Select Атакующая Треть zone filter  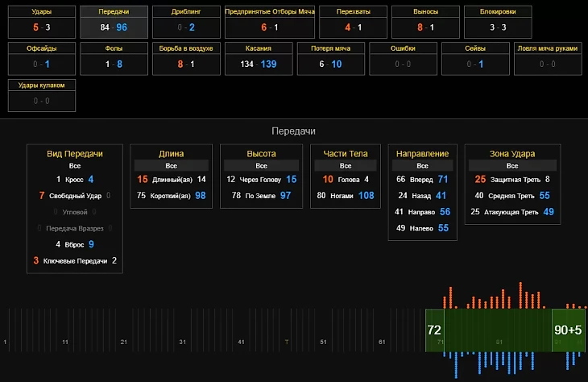(x=511, y=211)
